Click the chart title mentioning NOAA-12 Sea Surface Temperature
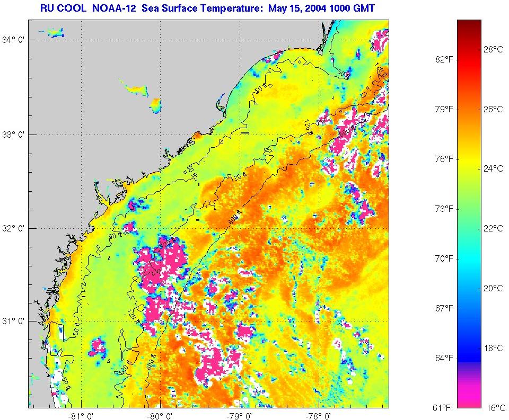 point(207,8)
